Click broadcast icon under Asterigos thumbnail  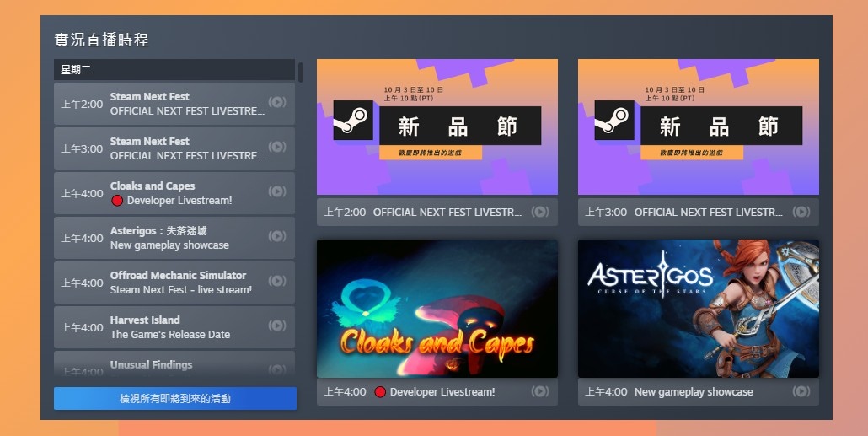point(801,391)
